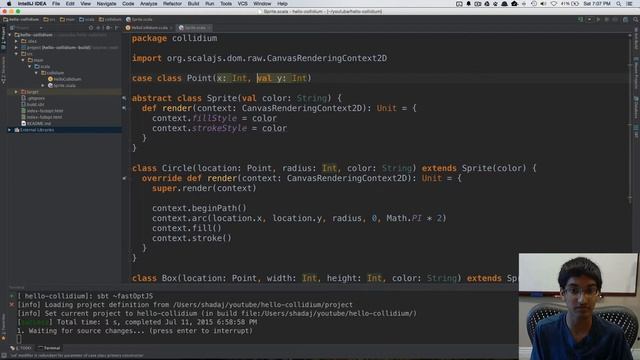Toggle the Project tool window on the left stripe
Viewport: 640px width, 360px height.
pyautogui.click(x=3, y=38)
